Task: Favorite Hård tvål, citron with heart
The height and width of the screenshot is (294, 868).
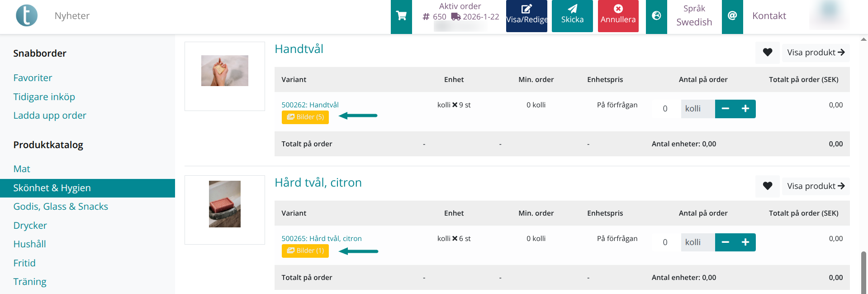Action: 768,186
